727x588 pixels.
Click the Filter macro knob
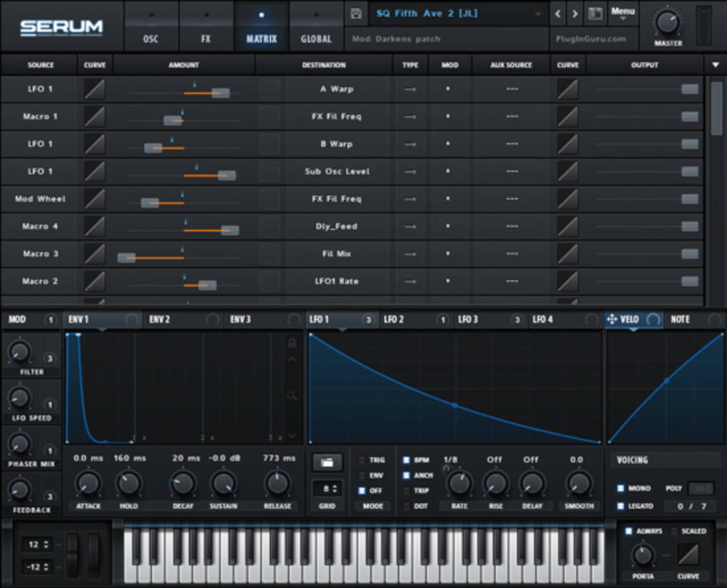tap(19, 352)
